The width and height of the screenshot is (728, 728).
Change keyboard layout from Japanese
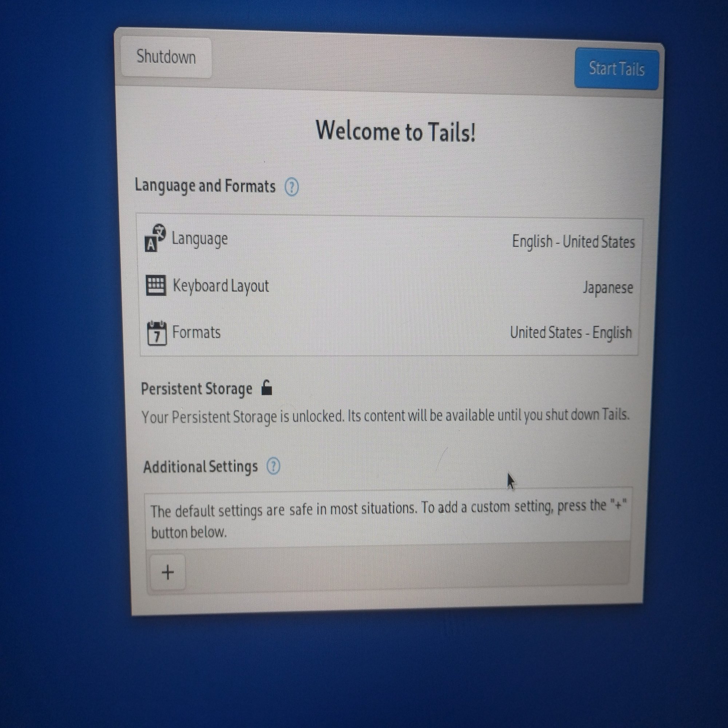tap(608, 288)
